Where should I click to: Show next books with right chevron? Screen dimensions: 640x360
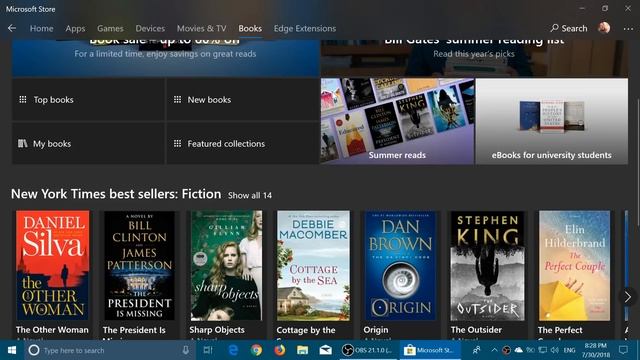click(x=627, y=297)
